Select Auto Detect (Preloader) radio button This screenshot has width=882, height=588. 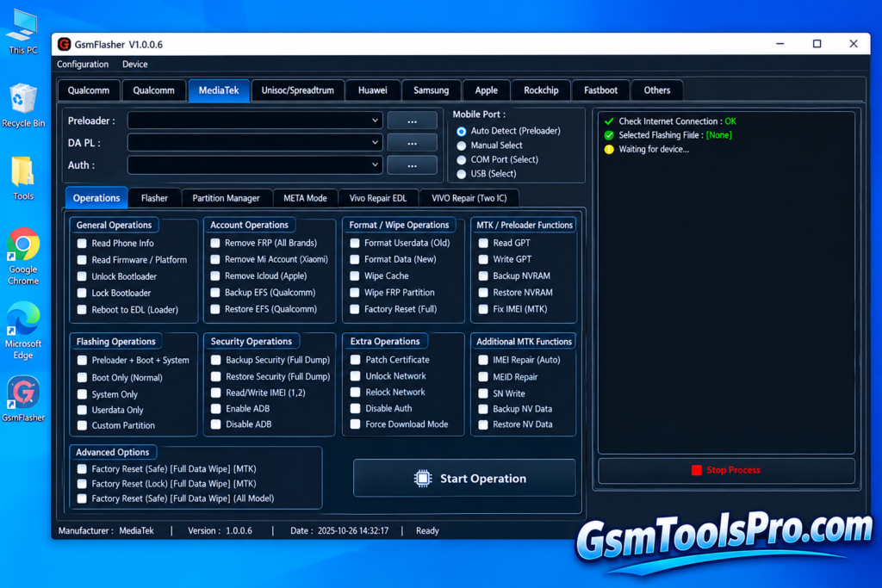click(x=462, y=131)
